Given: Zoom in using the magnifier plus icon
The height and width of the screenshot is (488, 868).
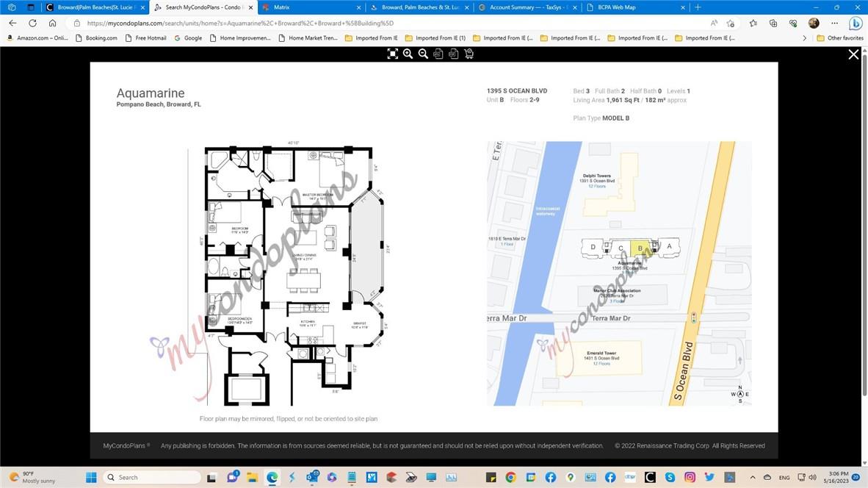Looking at the screenshot, I should (x=408, y=54).
